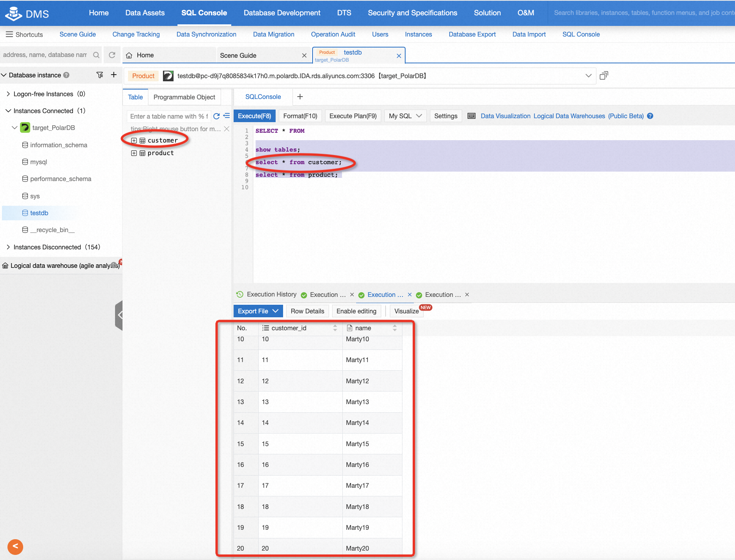The width and height of the screenshot is (735, 560).
Task: Switch to the Table tab
Action: (135, 97)
